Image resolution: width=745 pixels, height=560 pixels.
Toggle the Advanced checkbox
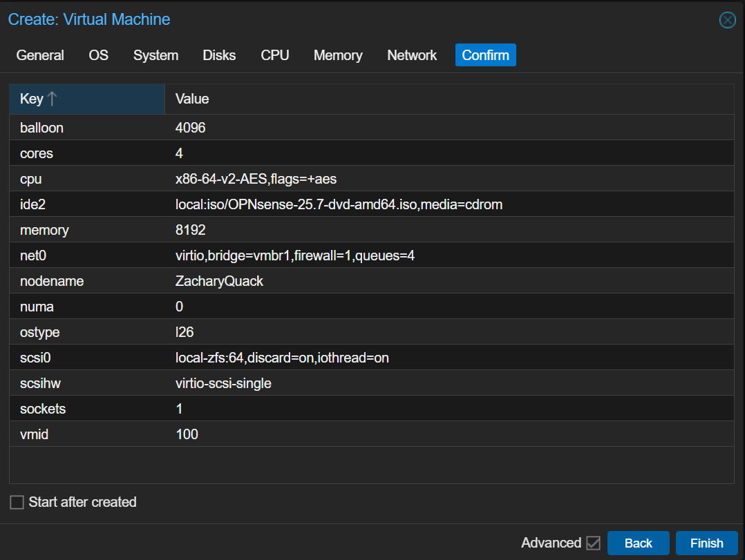(593, 543)
